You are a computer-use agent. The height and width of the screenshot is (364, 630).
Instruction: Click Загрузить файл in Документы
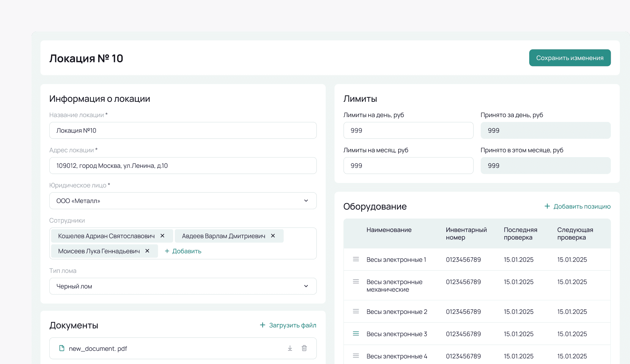[x=288, y=325]
